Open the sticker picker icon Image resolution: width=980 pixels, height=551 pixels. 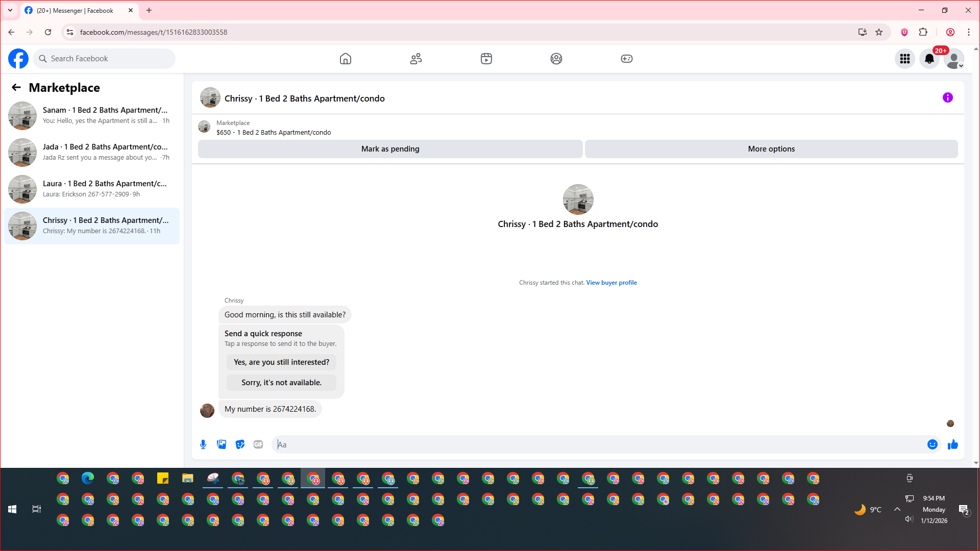tap(240, 444)
